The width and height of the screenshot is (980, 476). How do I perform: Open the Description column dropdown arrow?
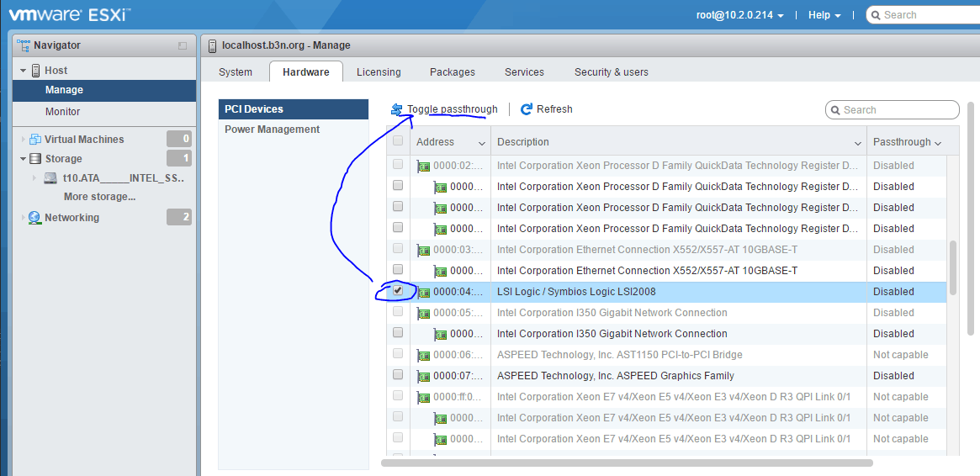click(x=858, y=143)
